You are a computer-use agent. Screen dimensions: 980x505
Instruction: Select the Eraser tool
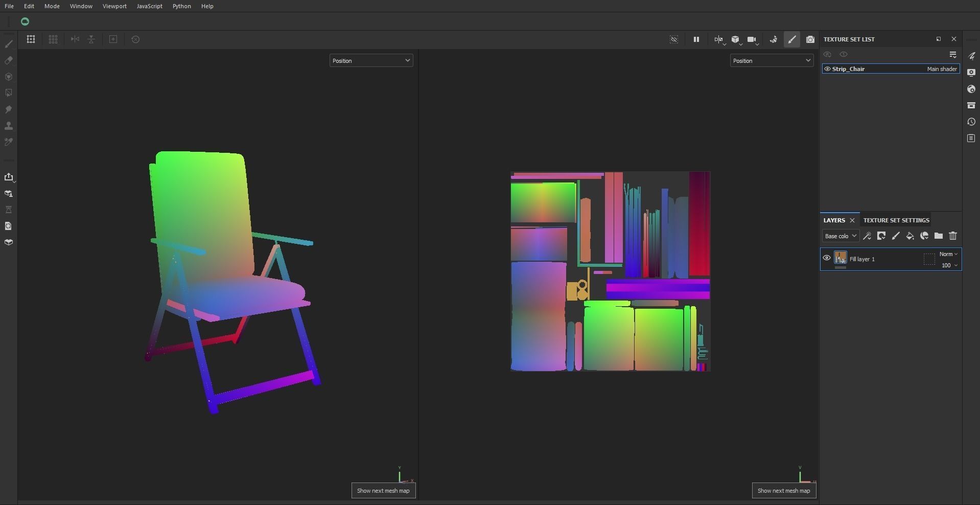[9, 60]
